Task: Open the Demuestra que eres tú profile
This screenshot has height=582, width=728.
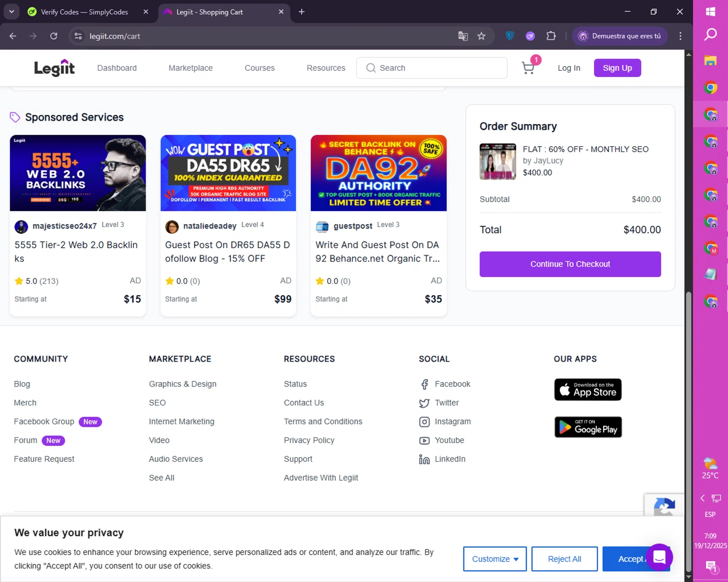Action: [x=620, y=36]
